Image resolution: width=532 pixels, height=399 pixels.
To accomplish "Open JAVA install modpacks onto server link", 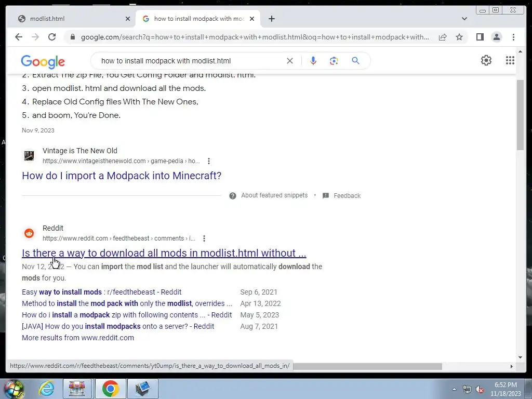I will [118, 327].
